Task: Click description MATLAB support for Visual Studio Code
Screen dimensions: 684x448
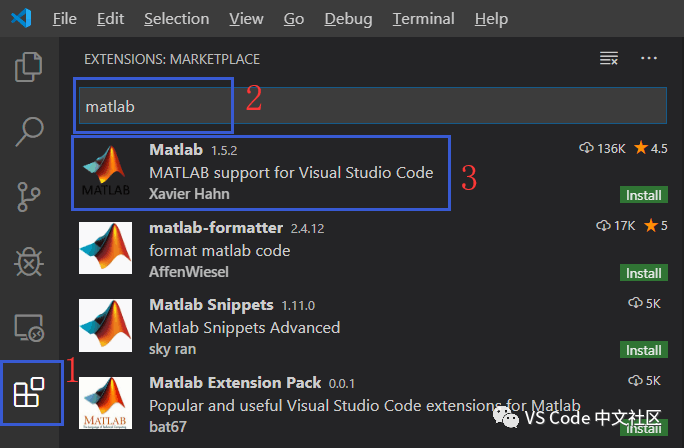Action: point(291,173)
